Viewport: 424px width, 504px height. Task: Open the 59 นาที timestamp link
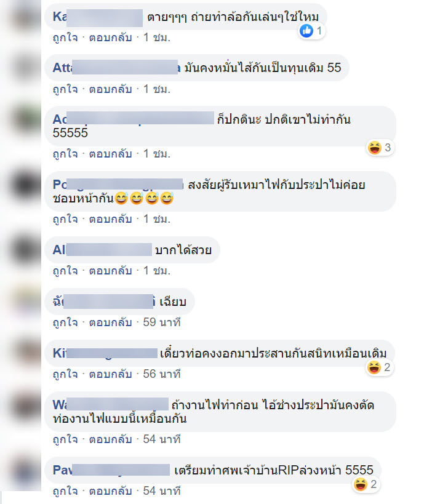162,322
